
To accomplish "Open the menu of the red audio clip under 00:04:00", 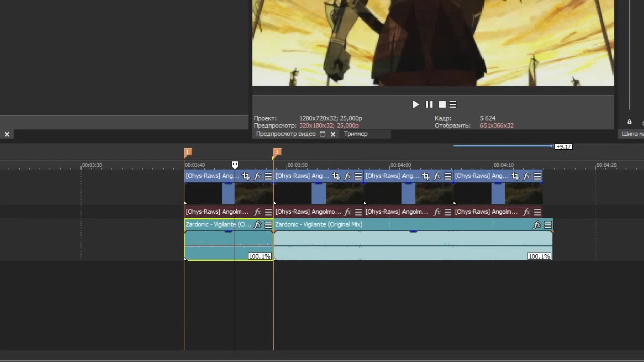I will [x=448, y=212].
